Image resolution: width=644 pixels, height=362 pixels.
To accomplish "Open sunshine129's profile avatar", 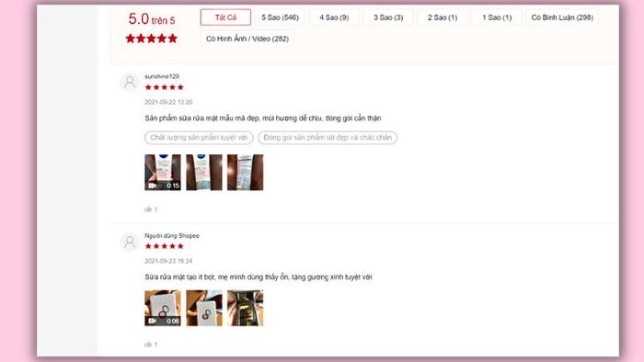I will (x=130, y=82).
